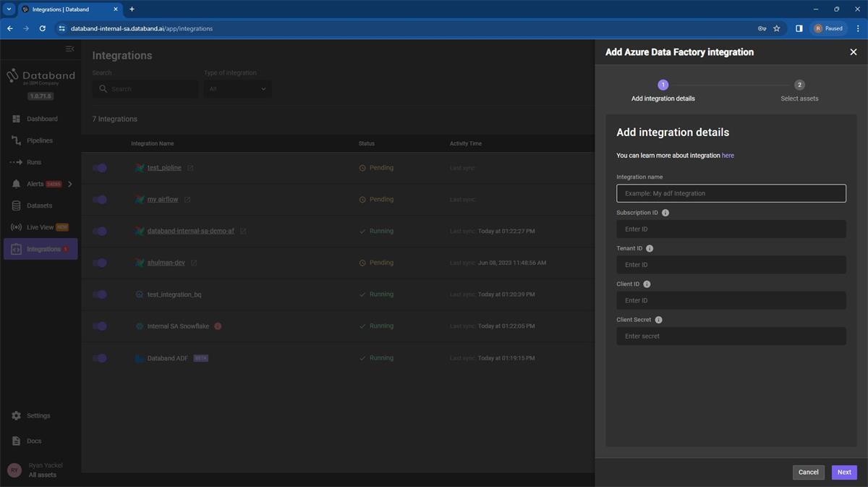Open the Datasets section
This screenshot has width=868, height=487.
click(x=41, y=205)
